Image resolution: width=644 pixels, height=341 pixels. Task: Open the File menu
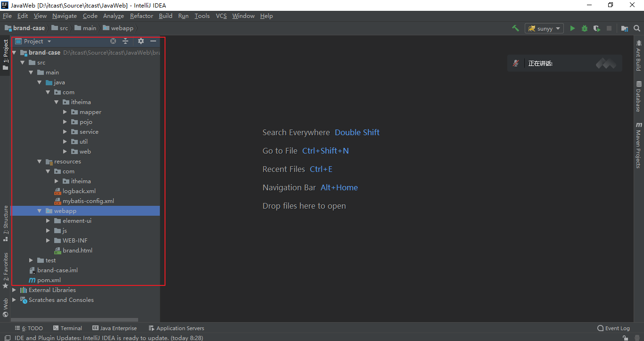(7, 16)
